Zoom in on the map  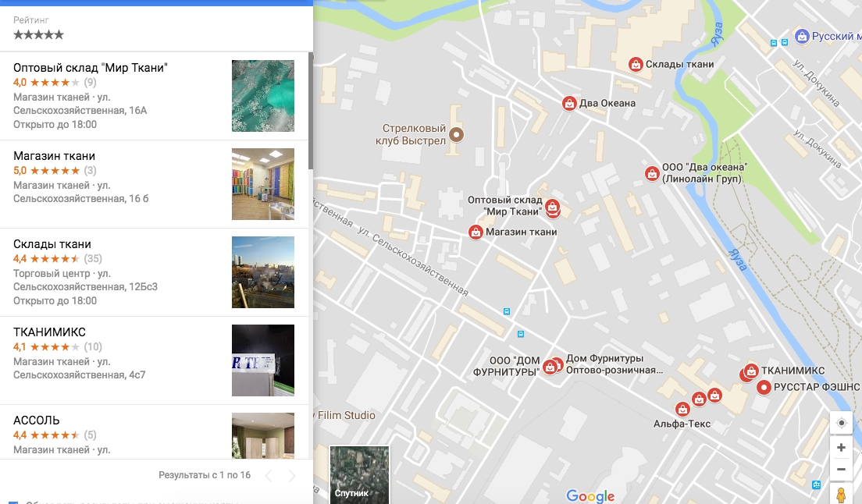click(x=841, y=448)
